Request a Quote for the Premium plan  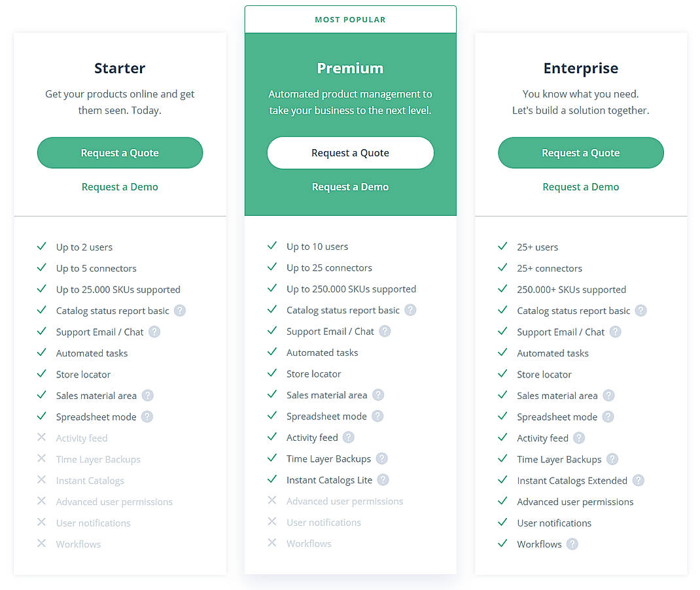coord(350,152)
